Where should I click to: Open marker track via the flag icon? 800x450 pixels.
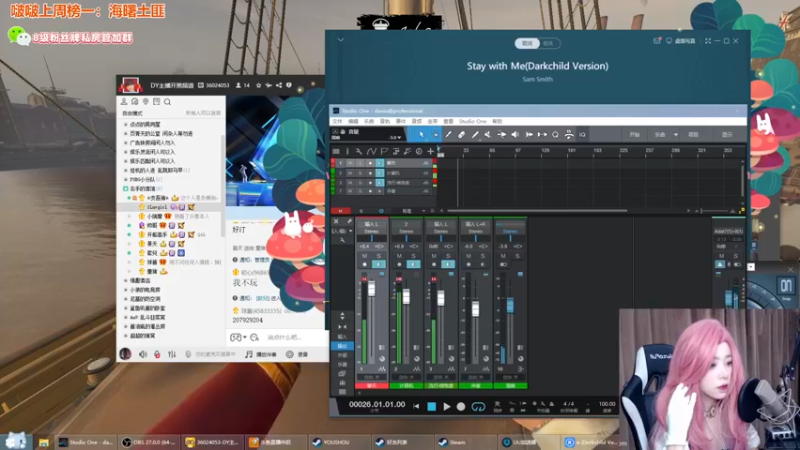tap(384, 152)
